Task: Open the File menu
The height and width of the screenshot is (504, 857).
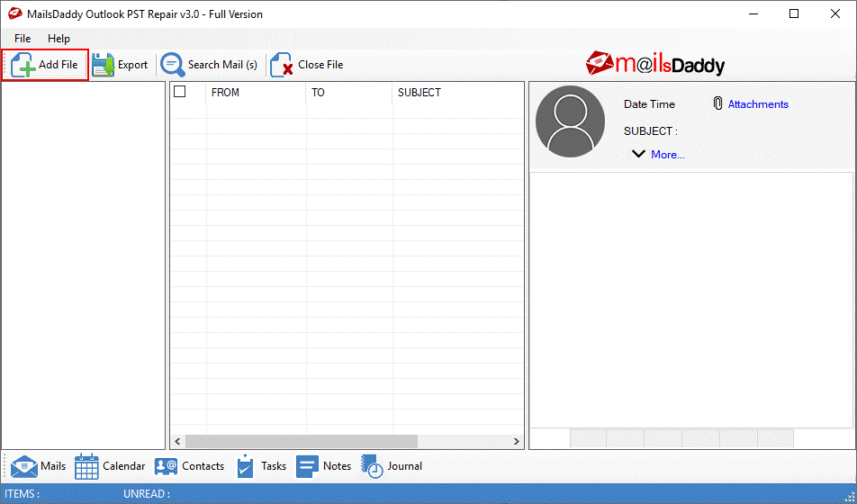Action: 23,39
